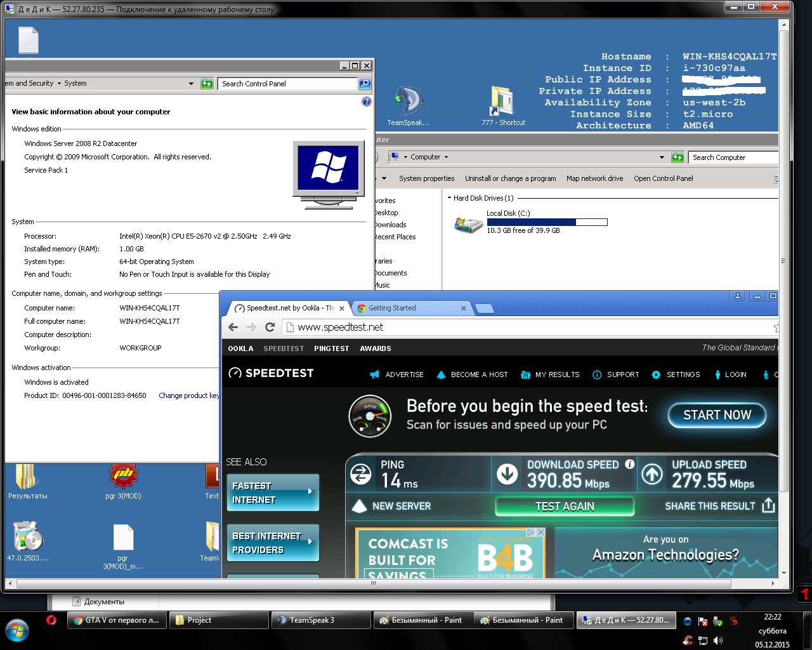Expand the Computer window address history dropdown
This screenshot has height=650, width=812.
[662, 157]
